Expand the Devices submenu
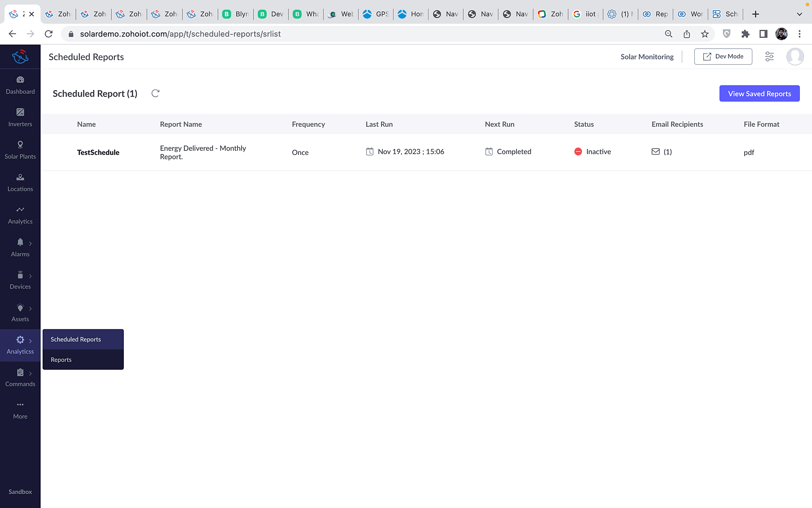 click(30, 276)
